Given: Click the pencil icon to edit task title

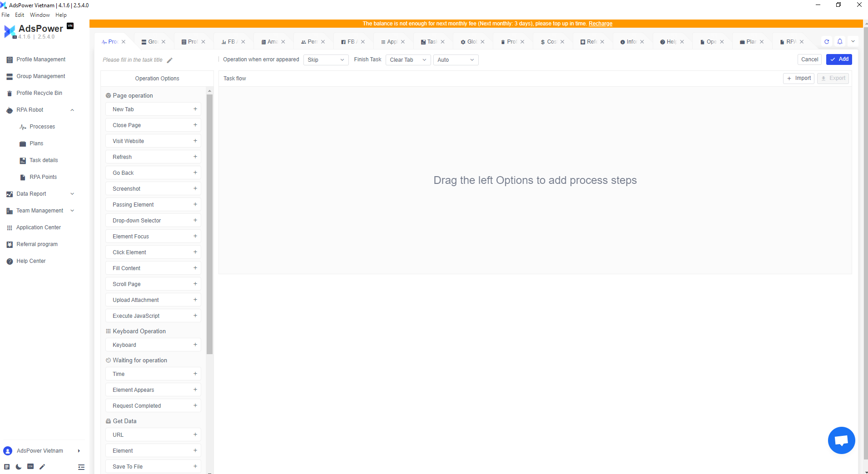Looking at the screenshot, I should [x=169, y=59].
